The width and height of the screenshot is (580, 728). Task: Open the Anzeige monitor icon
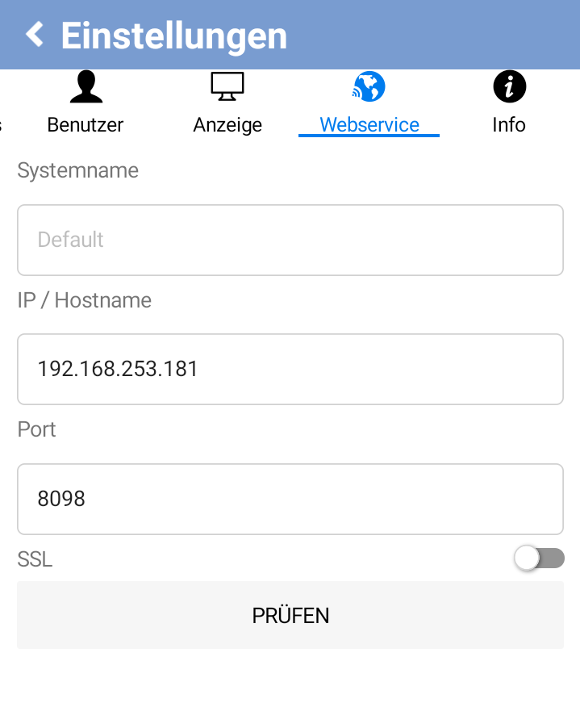[x=227, y=87]
